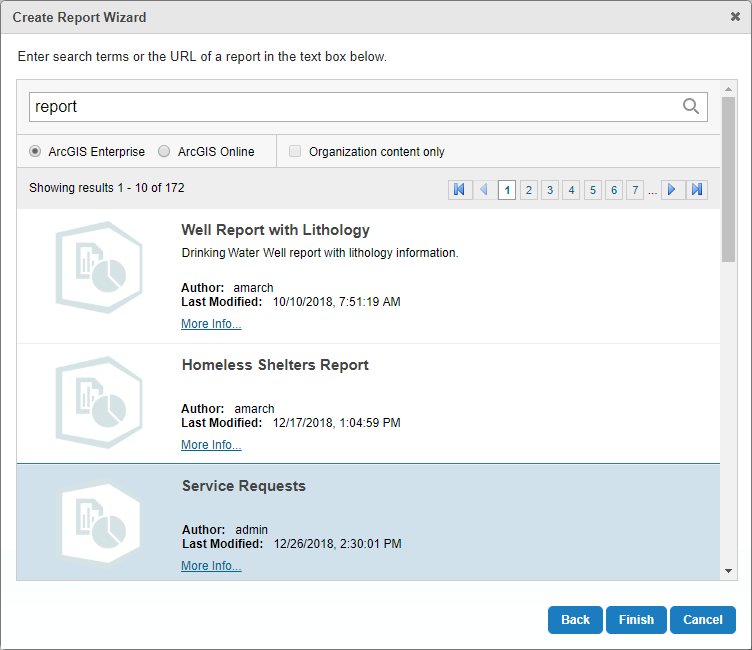Image resolution: width=752 pixels, height=650 pixels.
Task: Click the magnifying glass search icon
Action: [690, 107]
